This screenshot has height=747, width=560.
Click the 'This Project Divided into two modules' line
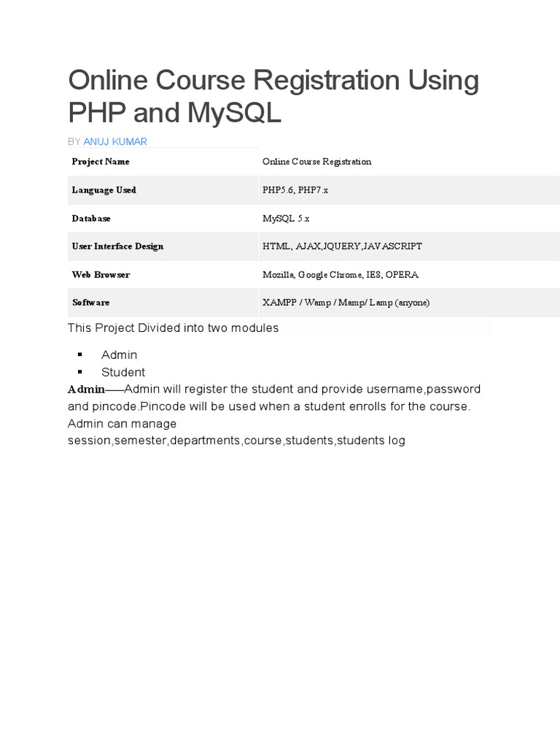click(173, 328)
